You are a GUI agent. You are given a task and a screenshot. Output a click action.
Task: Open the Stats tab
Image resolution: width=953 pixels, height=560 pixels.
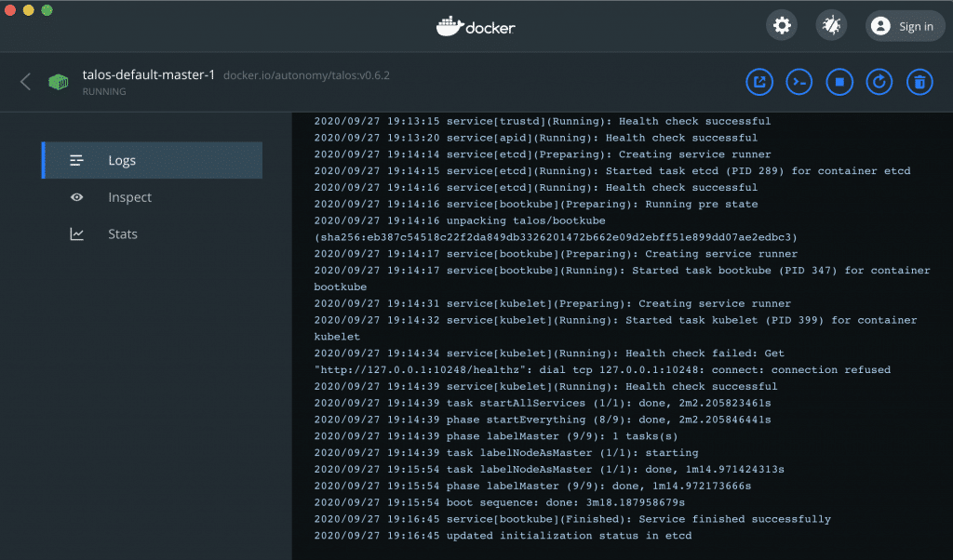click(x=152, y=233)
